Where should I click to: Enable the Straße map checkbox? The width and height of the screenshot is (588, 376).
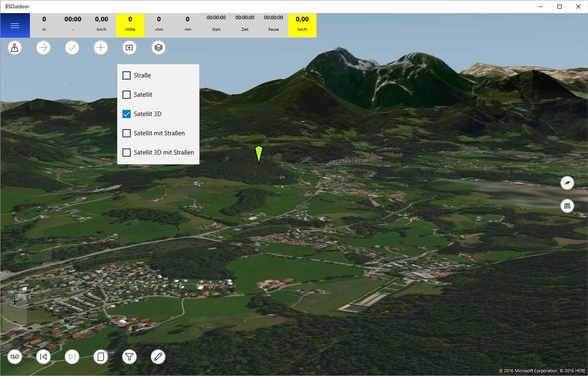pos(127,75)
